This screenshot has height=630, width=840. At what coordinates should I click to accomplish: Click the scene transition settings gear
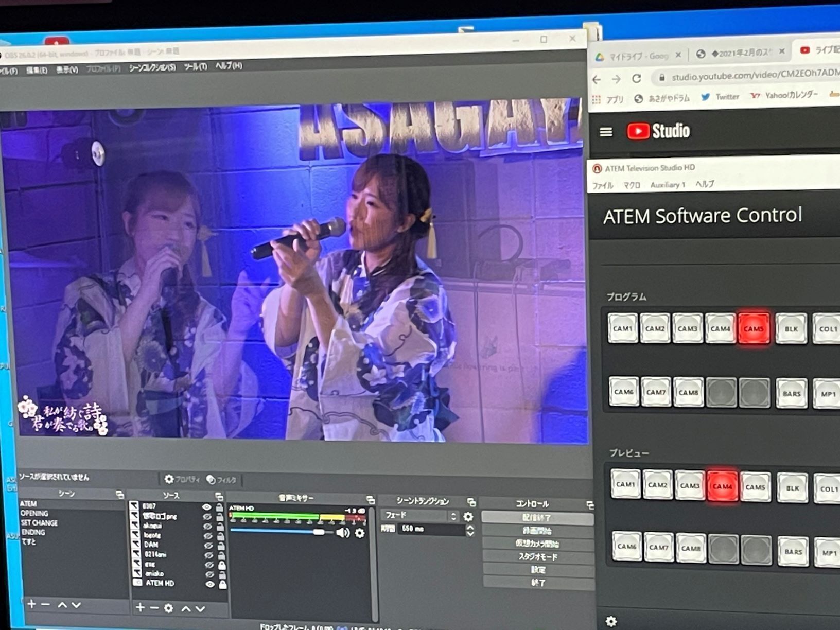click(x=468, y=516)
